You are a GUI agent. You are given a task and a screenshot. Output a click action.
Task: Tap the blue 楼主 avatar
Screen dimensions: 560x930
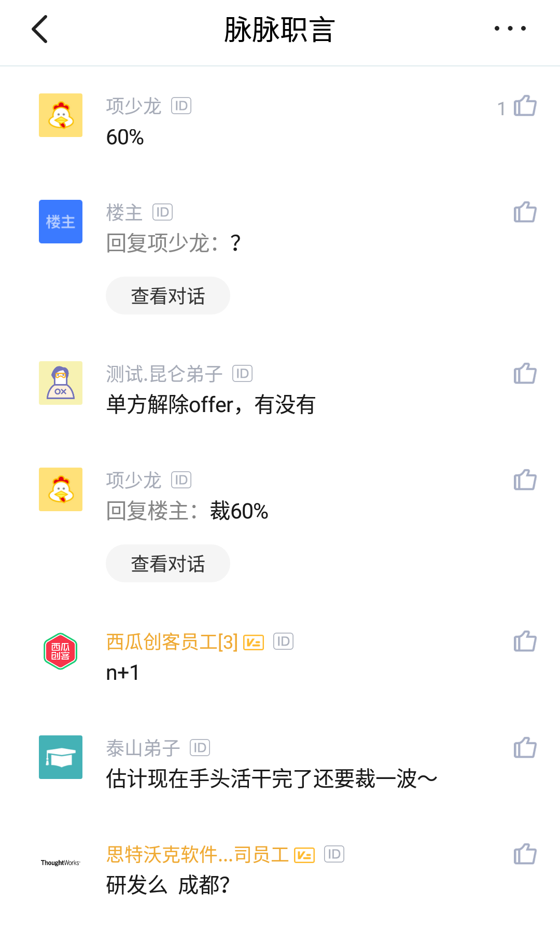tap(61, 222)
